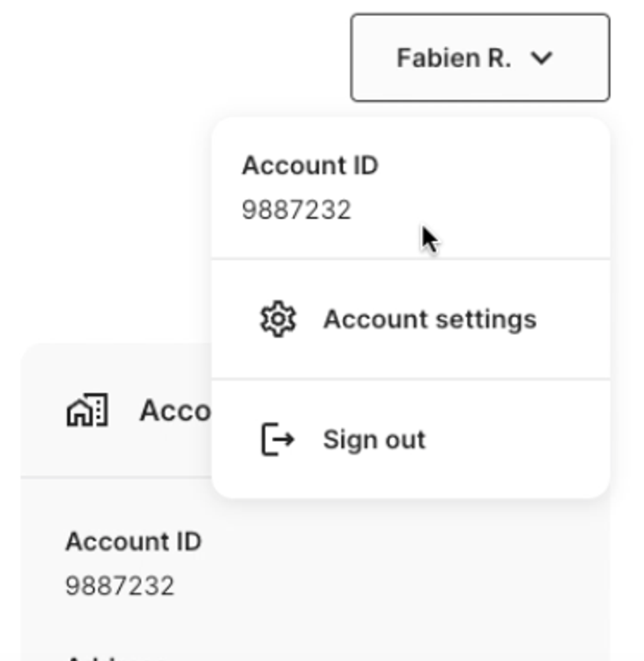Open the Fabien R. user menu button
The height and width of the screenshot is (661, 644).
480,58
